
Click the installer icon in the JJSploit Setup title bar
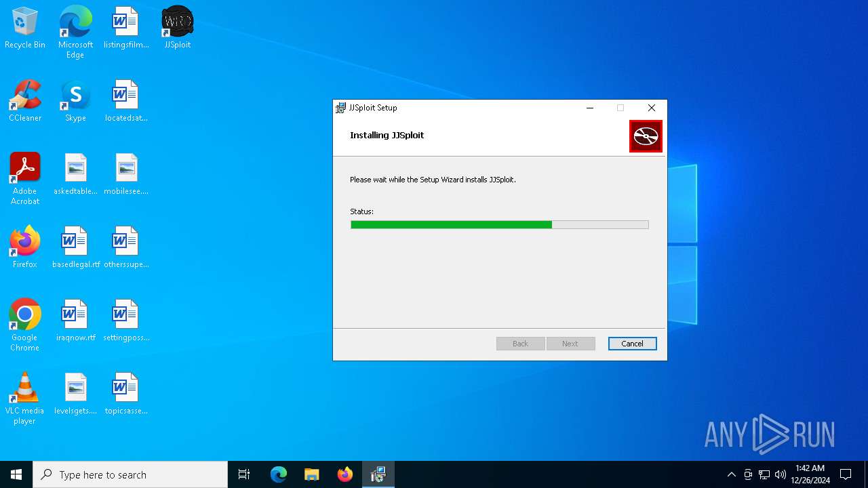coord(340,108)
